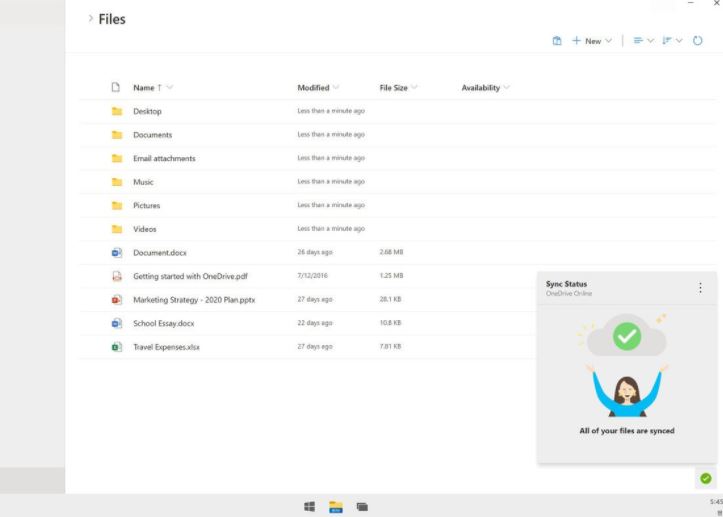Click the PDF icon for Getting started with OneDrive
723x517 pixels.
click(117, 276)
